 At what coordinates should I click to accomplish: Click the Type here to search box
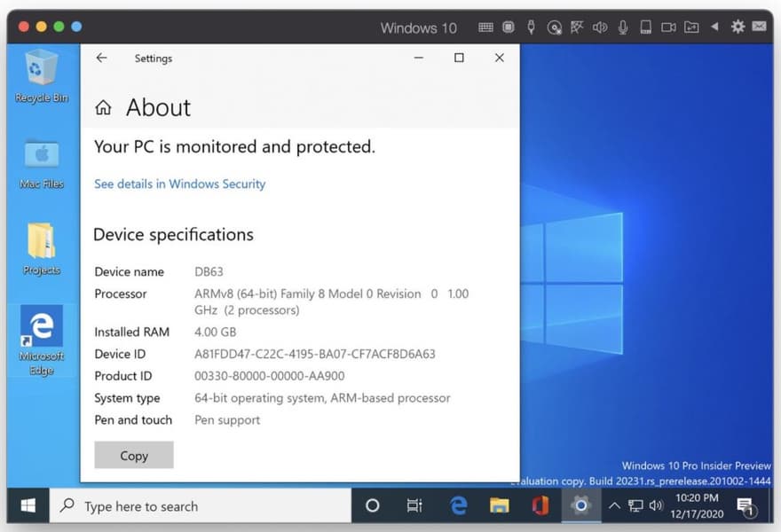pos(201,505)
